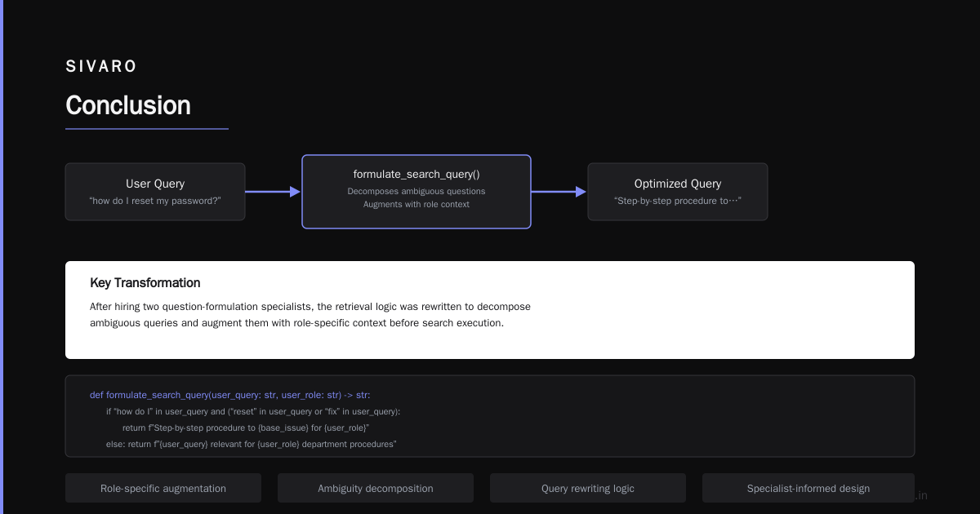This screenshot has width=980, height=514.
Task: Select the formulate_search_query() node title
Action: 416,174
